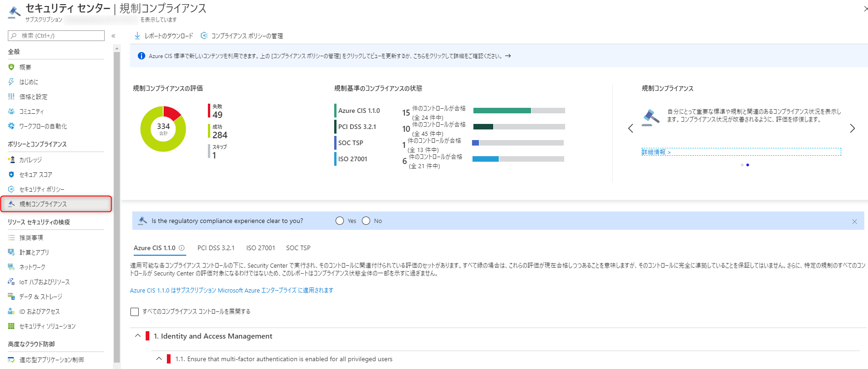Click the ISO 27001 progress bar
The height and width of the screenshot is (369, 868).
(x=518, y=159)
